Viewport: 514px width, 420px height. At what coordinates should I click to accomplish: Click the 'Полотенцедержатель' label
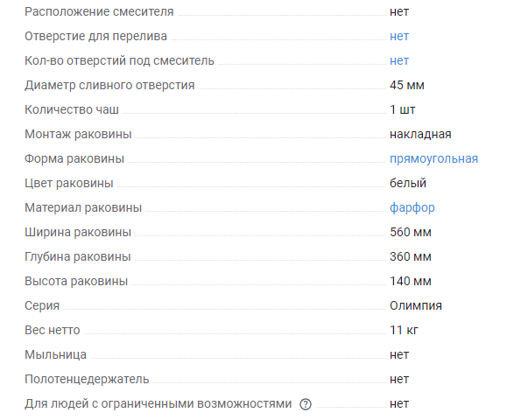(87, 380)
